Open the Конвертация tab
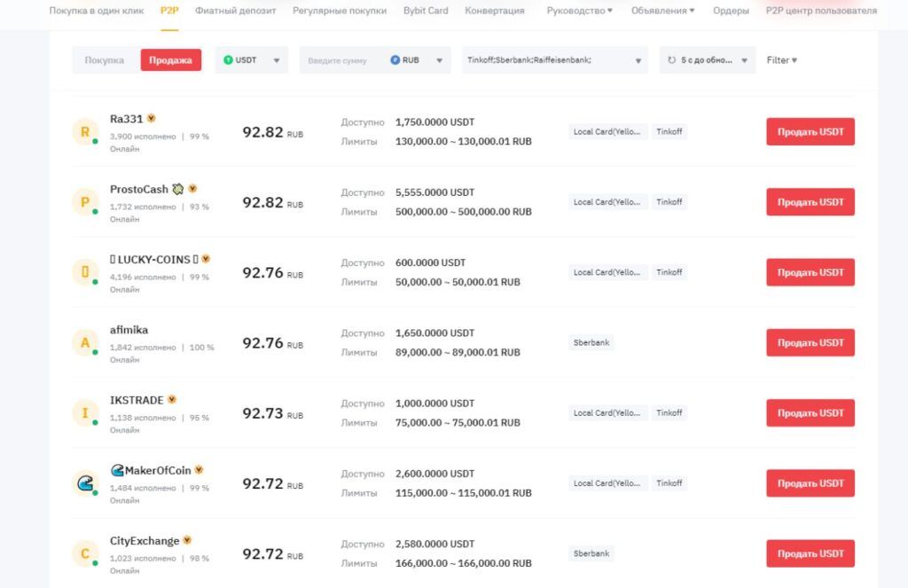Image resolution: width=908 pixels, height=588 pixels. coord(495,11)
